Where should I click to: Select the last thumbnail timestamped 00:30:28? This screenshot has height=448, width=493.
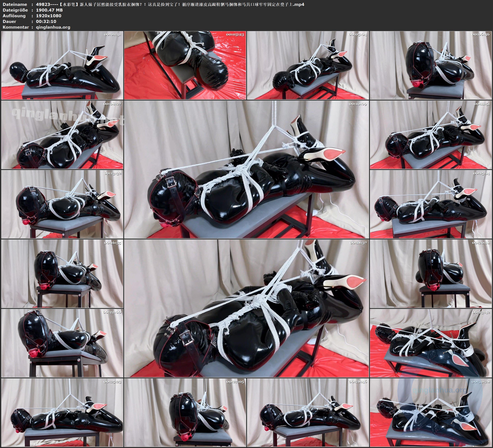[x=431, y=412]
